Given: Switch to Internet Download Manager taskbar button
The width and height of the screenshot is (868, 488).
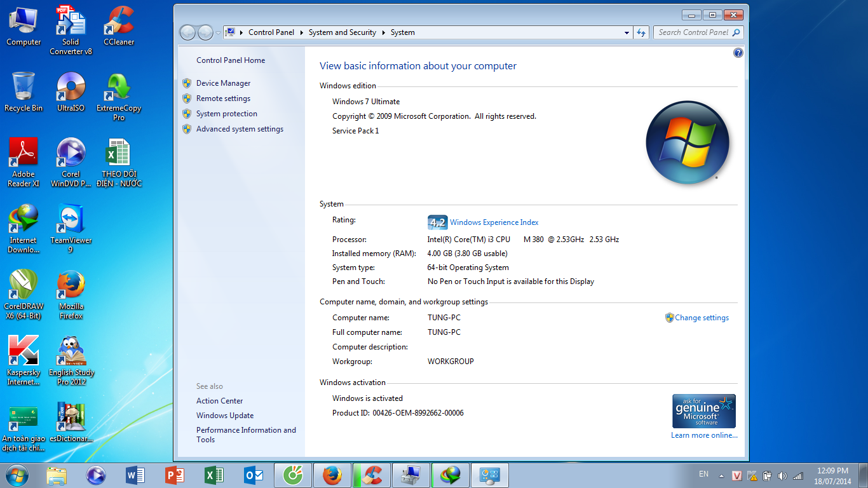Looking at the screenshot, I should (451, 475).
